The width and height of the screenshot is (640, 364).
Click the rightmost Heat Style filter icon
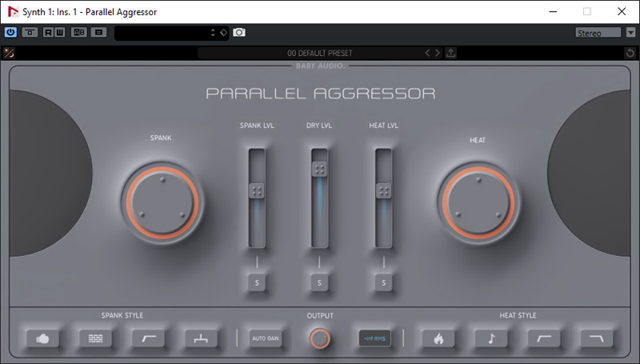(x=597, y=338)
